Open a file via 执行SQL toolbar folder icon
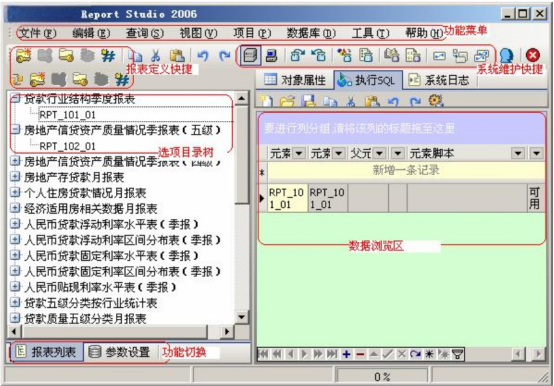 (287, 101)
